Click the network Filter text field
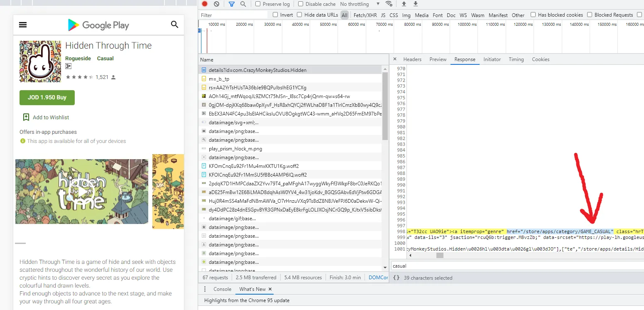644x310 pixels. click(234, 15)
